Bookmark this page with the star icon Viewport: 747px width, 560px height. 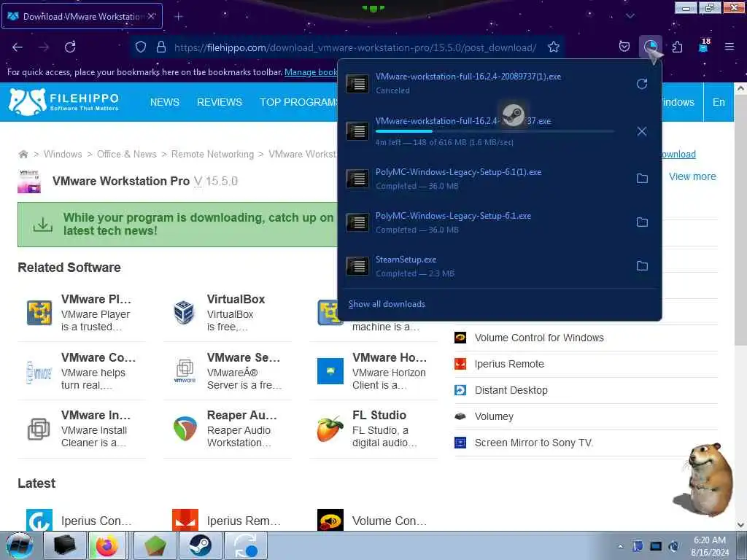[x=553, y=47]
